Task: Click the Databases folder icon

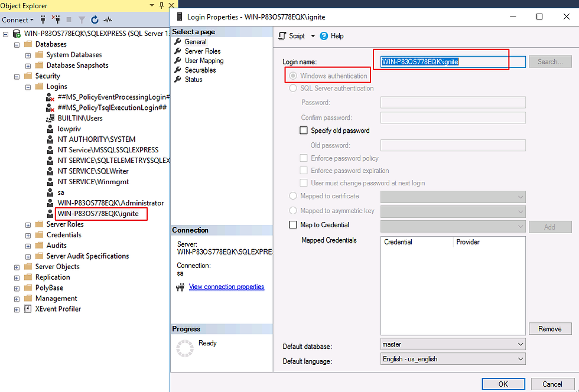Action: 28,44
